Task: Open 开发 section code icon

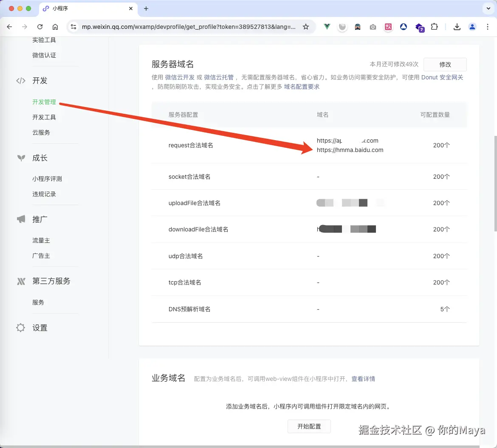Action: (x=21, y=81)
